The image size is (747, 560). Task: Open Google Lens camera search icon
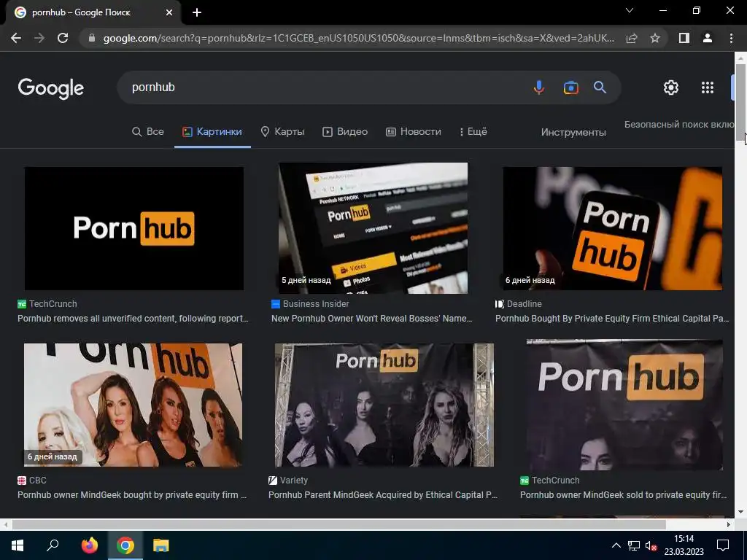(x=570, y=87)
